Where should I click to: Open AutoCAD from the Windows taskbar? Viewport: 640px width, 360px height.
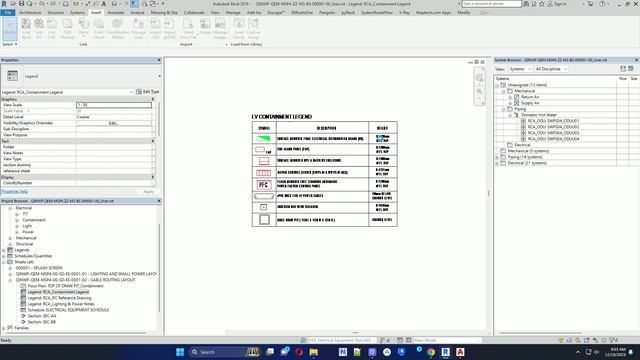[x=460, y=352]
